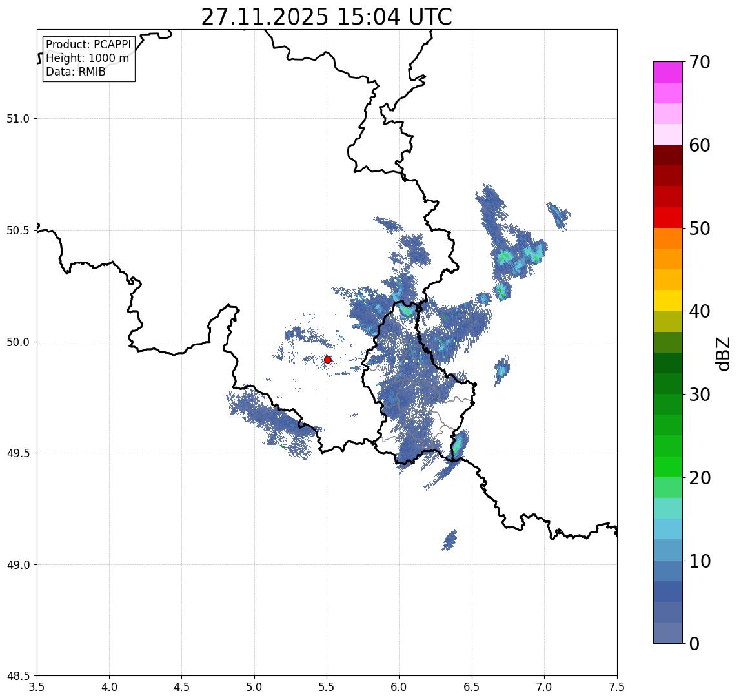
Task: Click the latitude axis label '49.0'
Action: pyautogui.click(x=18, y=564)
